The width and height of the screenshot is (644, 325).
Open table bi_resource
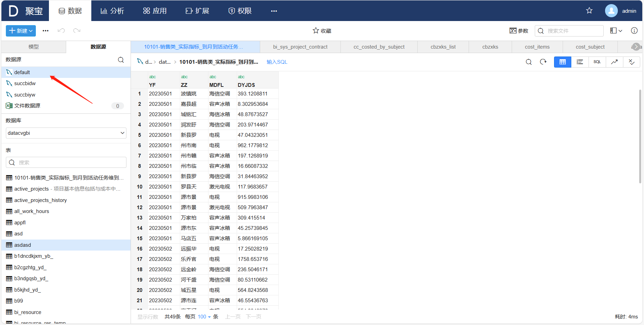coord(66,312)
